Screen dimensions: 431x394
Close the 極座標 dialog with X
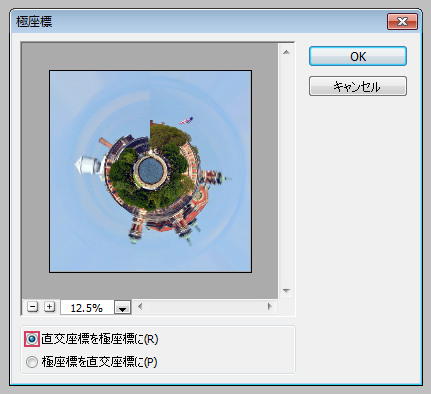point(402,22)
